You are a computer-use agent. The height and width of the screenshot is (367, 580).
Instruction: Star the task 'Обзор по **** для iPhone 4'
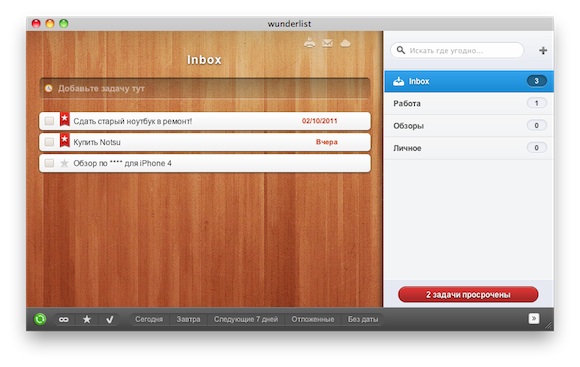[64, 163]
